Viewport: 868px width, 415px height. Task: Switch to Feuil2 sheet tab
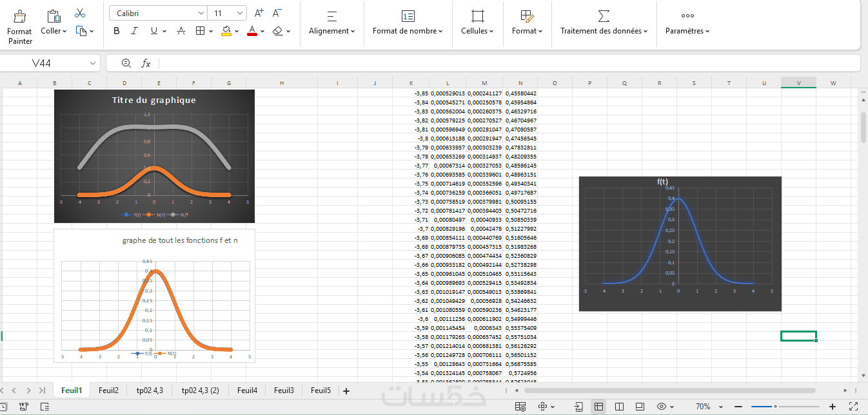(x=108, y=390)
